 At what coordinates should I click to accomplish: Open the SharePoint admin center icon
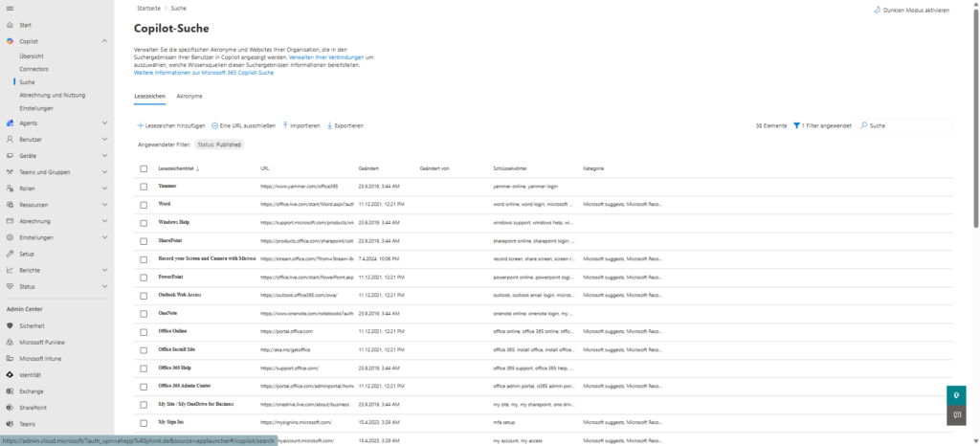coord(10,407)
